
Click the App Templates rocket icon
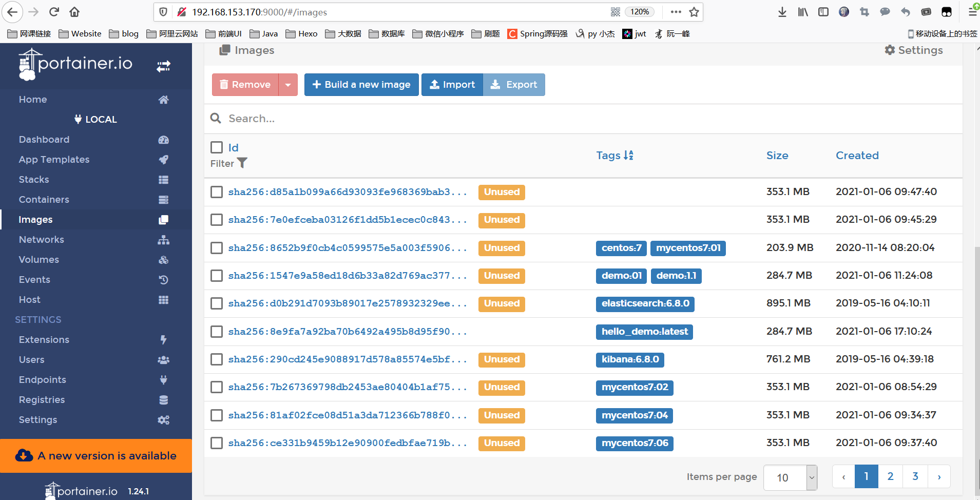pos(163,160)
